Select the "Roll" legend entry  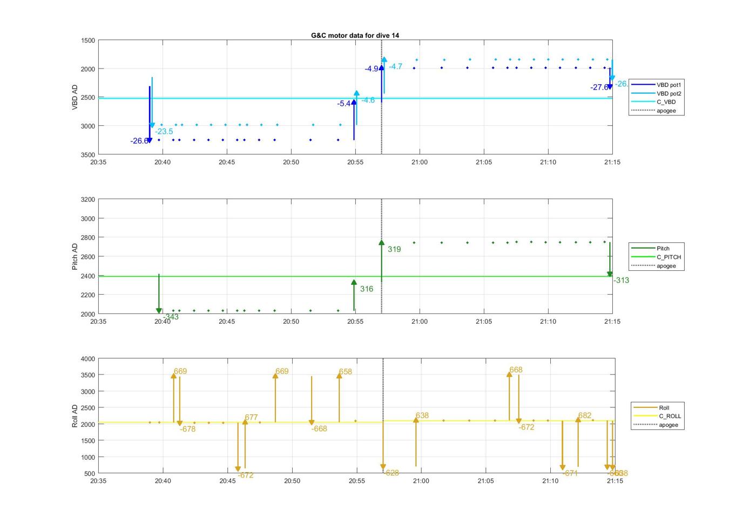[x=657, y=408]
